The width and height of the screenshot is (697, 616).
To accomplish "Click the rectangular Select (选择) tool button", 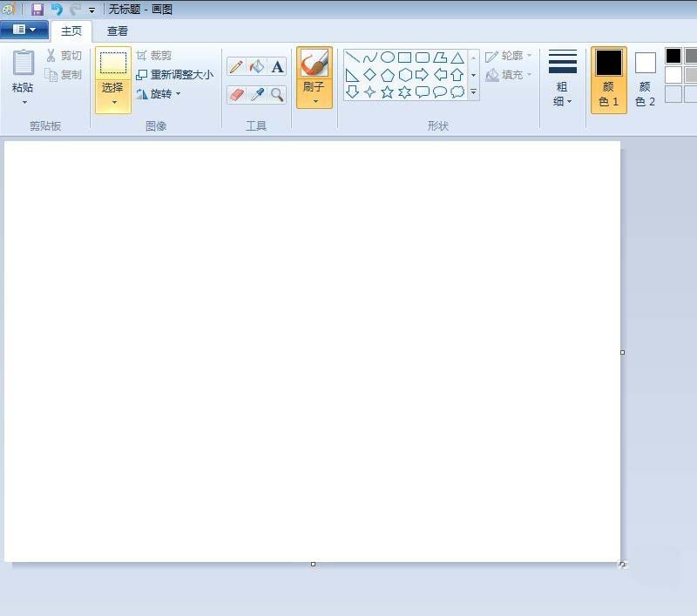I will coord(113,63).
